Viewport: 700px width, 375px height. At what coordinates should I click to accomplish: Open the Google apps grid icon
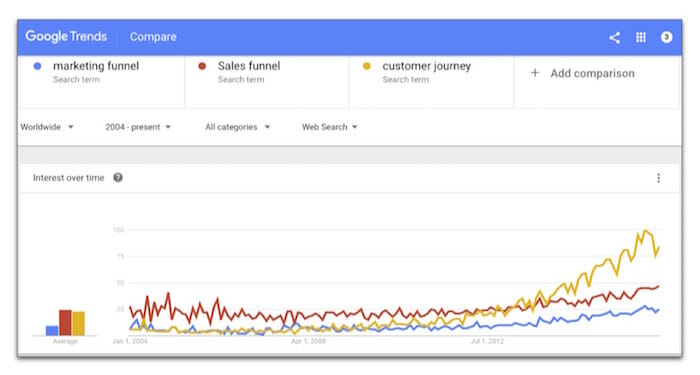coord(641,38)
